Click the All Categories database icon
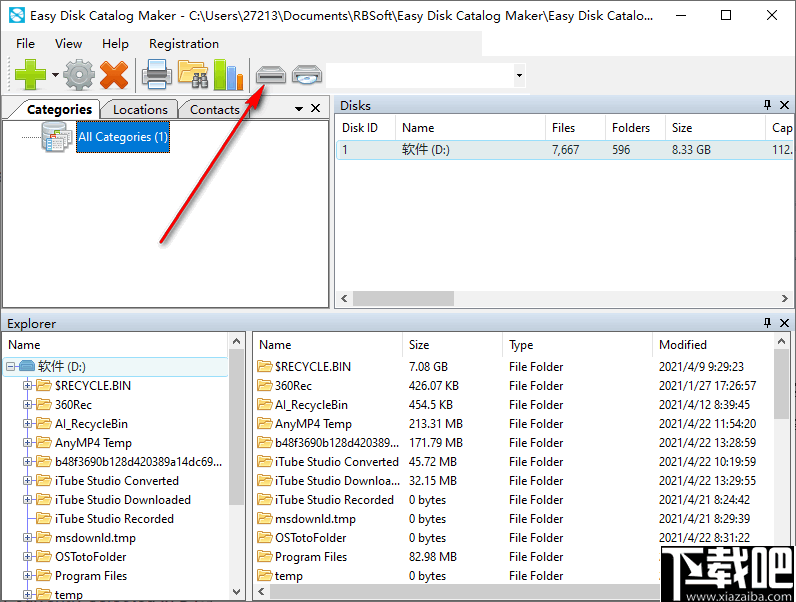The height and width of the screenshot is (602, 796). point(56,137)
